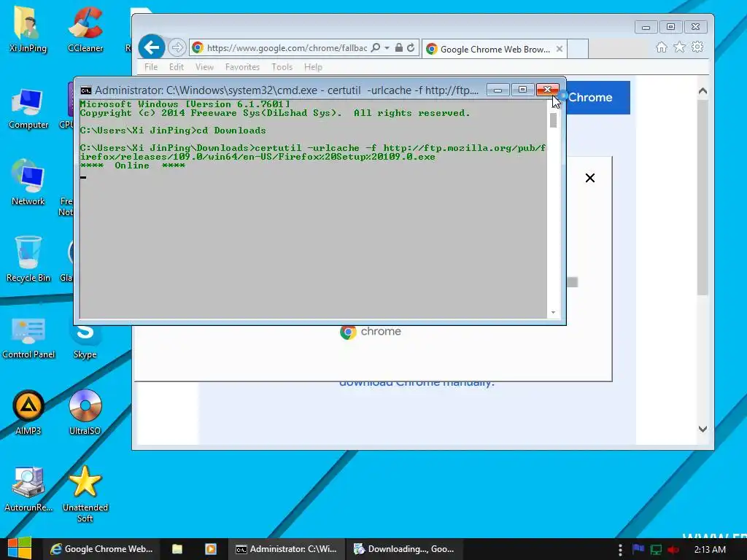Open the View menu in Internet Explorer
747x560 pixels.
[x=204, y=67]
